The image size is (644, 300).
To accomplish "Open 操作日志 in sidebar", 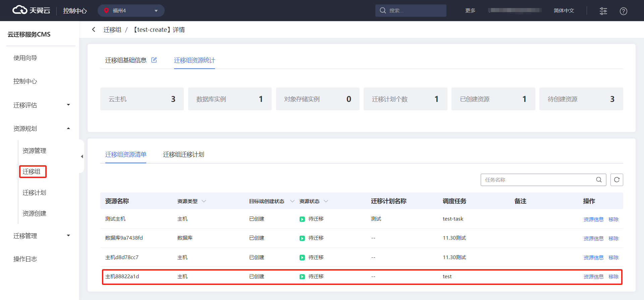I will coord(25,259).
